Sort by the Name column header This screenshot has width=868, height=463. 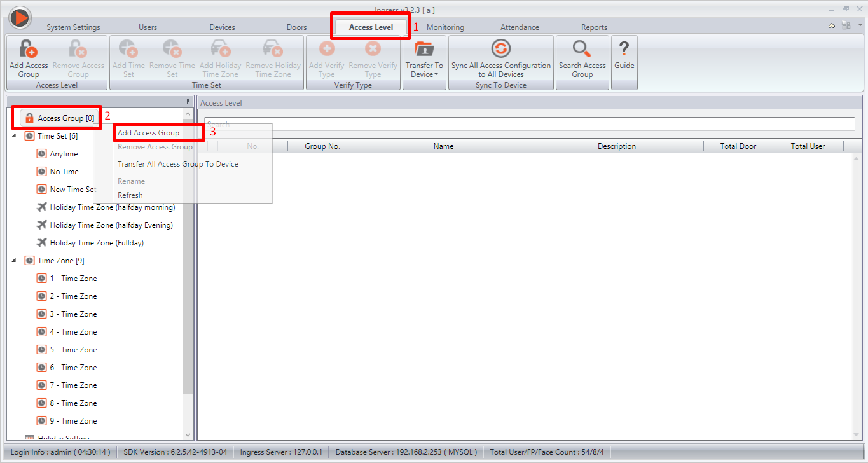click(x=443, y=146)
